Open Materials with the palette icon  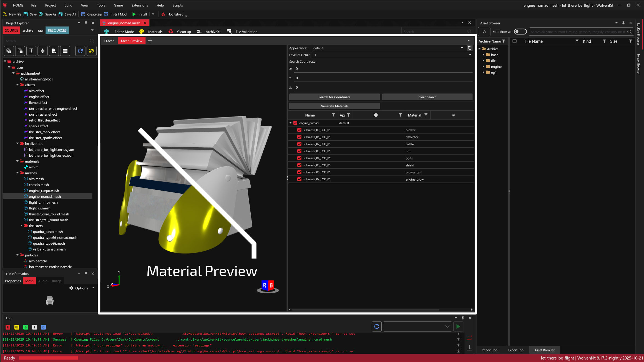pyautogui.click(x=142, y=32)
